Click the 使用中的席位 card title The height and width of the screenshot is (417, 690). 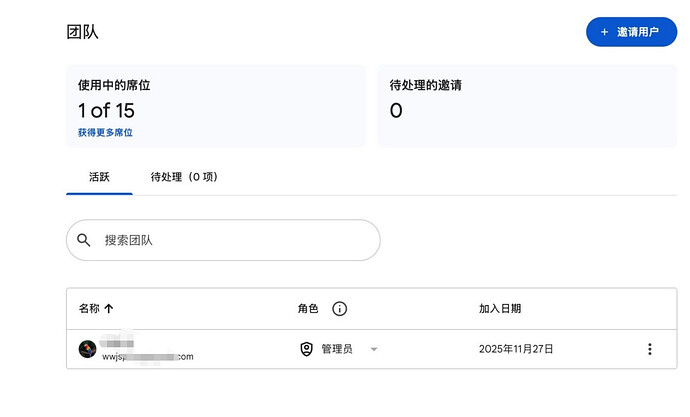114,85
